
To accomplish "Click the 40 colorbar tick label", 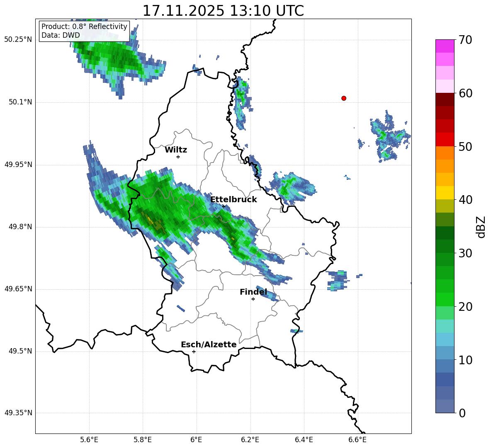I will click(x=465, y=200).
